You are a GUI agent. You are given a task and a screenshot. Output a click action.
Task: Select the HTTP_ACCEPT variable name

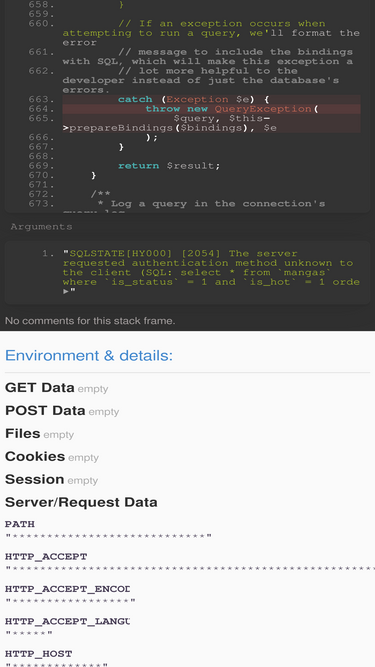point(46,556)
